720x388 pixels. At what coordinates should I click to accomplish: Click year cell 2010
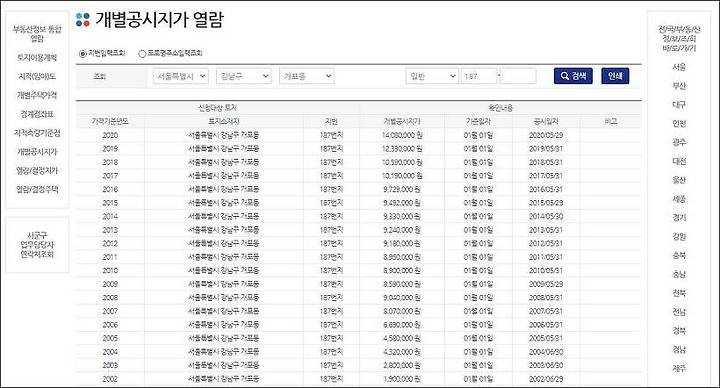[110, 270]
